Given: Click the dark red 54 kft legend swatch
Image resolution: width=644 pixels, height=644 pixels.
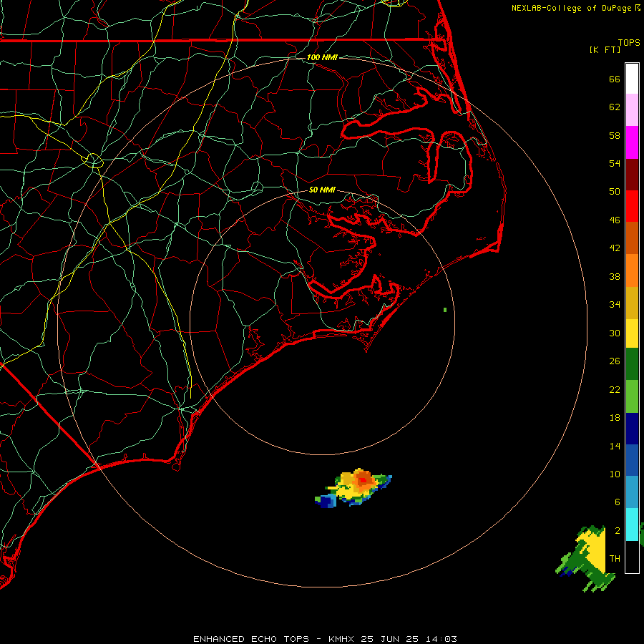Looking at the screenshot, I should [632, 174].
